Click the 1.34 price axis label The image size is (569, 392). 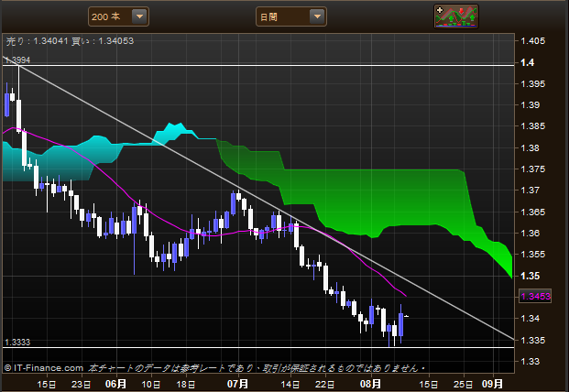531,319
